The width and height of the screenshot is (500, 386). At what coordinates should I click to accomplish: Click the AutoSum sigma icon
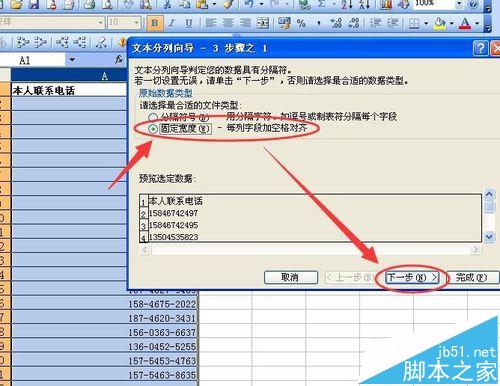point(322,4)
